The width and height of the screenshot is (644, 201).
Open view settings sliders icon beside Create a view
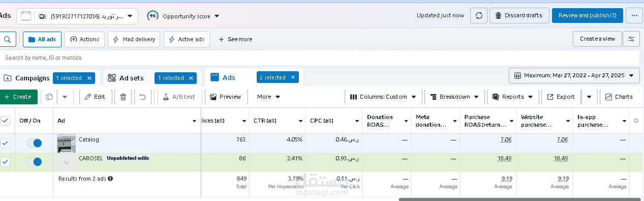[x=632, y=39]
